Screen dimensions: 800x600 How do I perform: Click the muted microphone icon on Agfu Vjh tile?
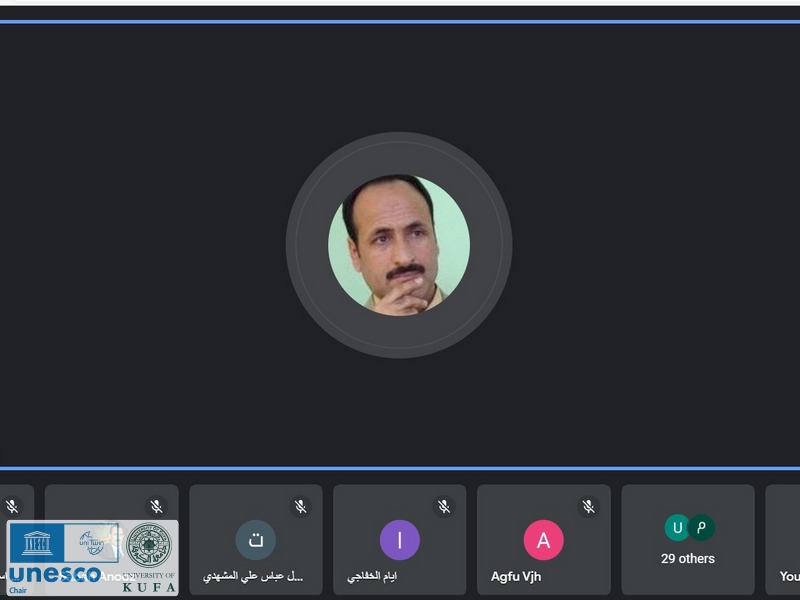(588, 507)
